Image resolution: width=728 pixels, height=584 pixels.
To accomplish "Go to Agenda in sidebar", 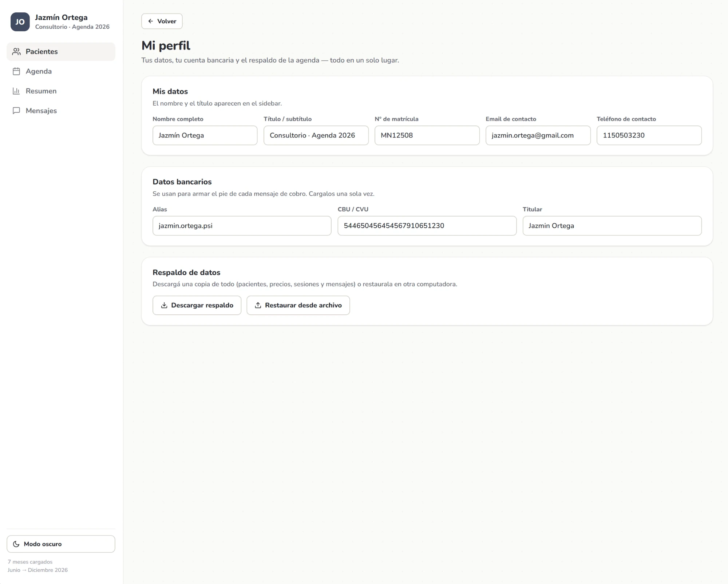I will [x=61, y=71].
